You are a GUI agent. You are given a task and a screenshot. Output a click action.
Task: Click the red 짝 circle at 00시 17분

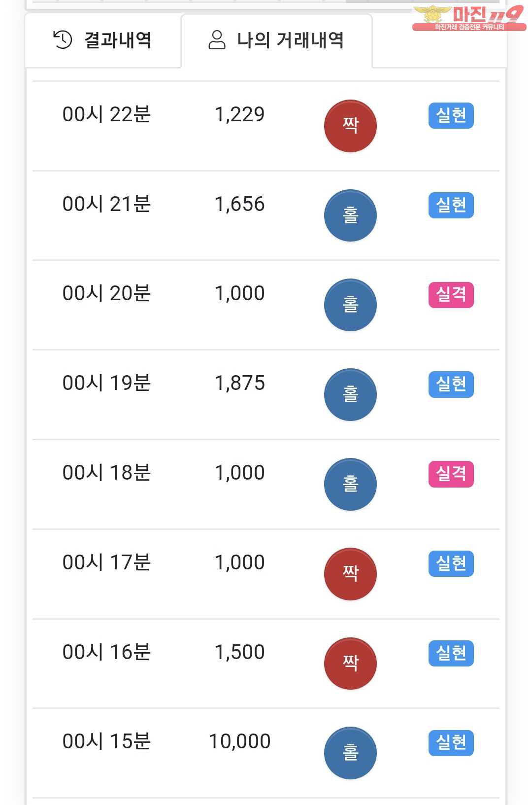point(350,574)
